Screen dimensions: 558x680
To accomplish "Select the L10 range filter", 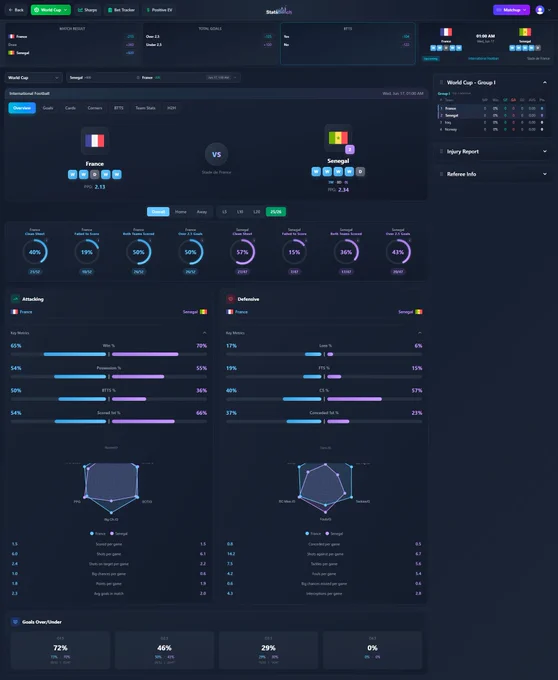I will click(240, 212).
